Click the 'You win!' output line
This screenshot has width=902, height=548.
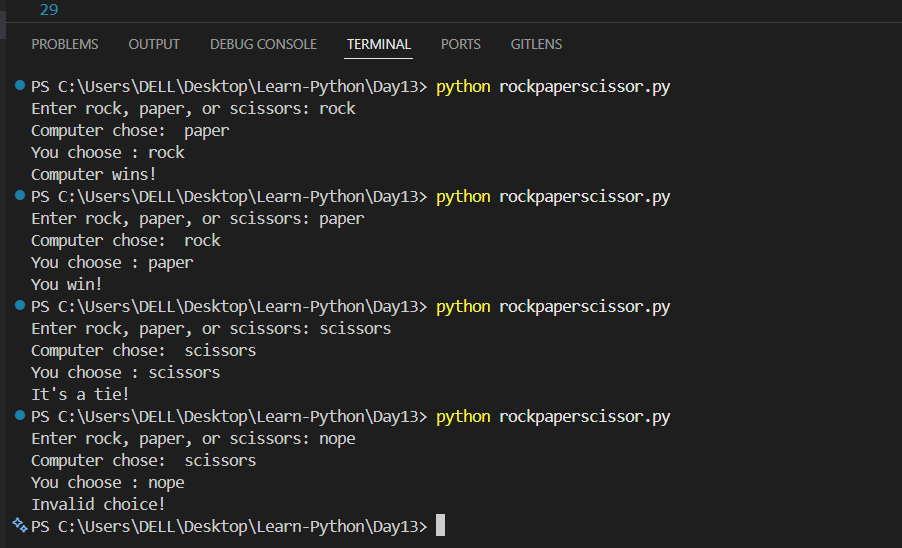(x=66, y=284)
